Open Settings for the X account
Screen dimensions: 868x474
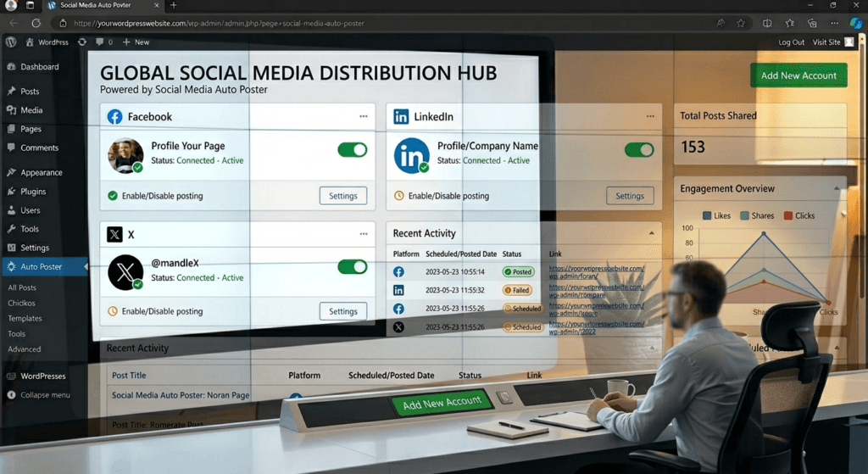click(x=343, y=311)
